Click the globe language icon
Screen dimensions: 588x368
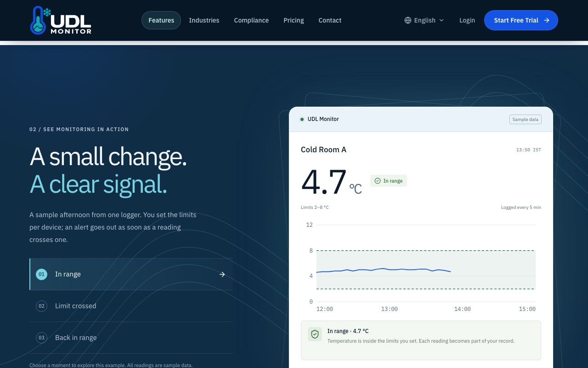pos(408,20)
